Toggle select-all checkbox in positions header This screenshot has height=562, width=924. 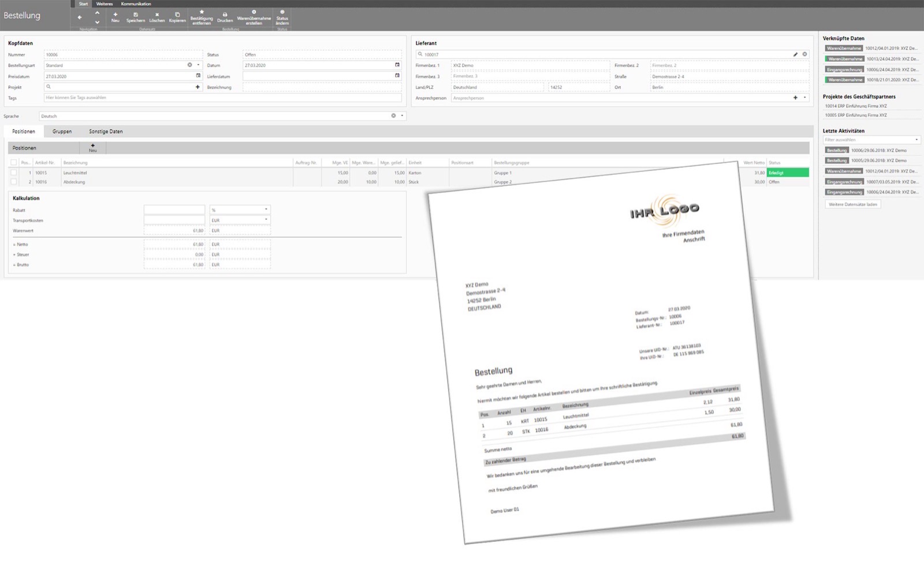tap(14, 163)
